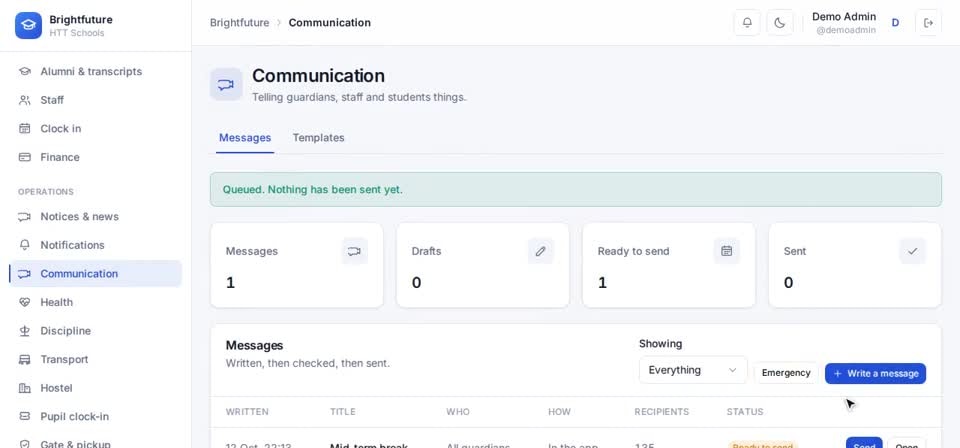Click the Communication sidebar megaphone icon
Viewport: 960px width, 448px height.
(24, 274)
